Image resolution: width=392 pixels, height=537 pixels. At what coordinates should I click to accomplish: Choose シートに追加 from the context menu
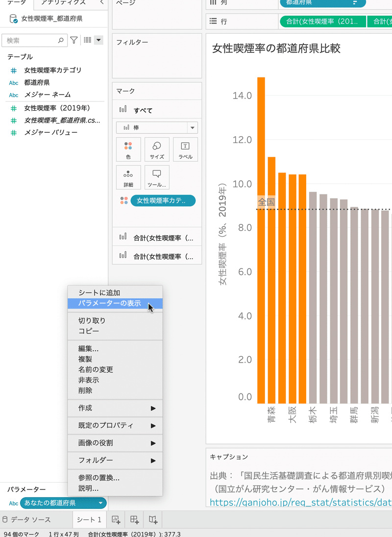click(115, 293)
